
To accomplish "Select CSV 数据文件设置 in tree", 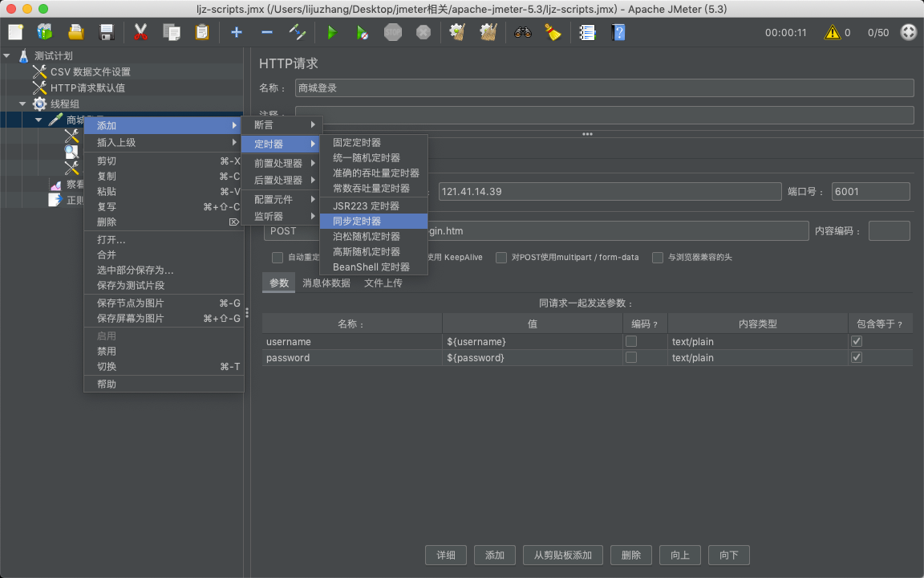I will click(90, 72).
